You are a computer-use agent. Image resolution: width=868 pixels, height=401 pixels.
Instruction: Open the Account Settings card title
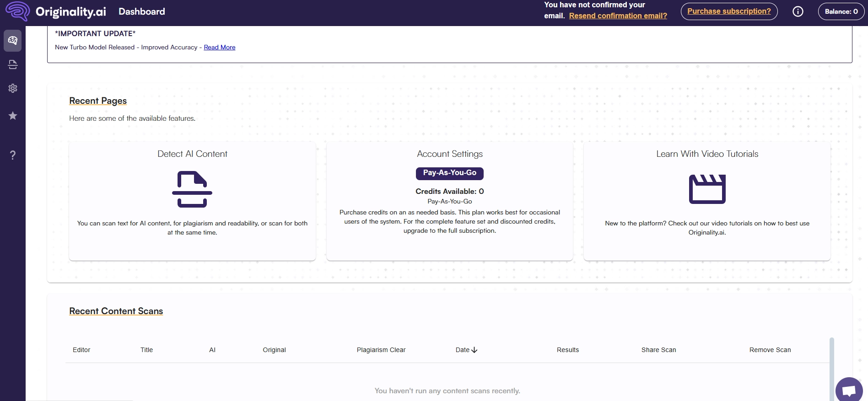click(x=450, y=154)
